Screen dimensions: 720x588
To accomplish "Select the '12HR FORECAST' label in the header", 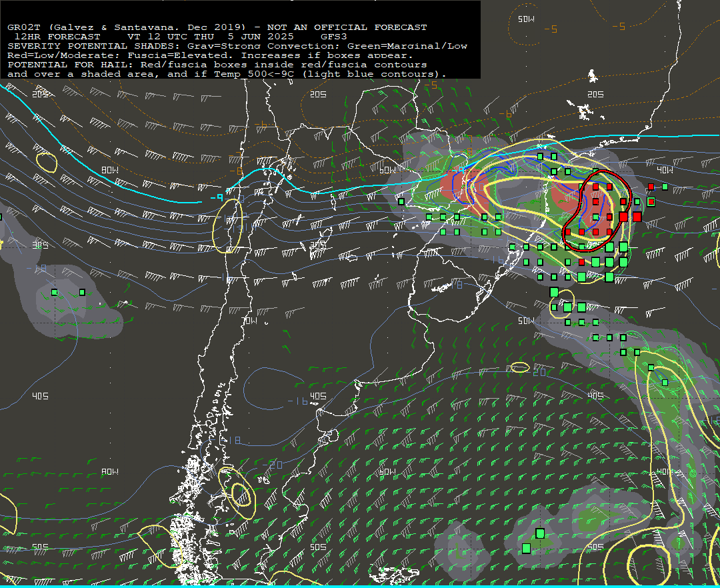I will click(57, 37).
